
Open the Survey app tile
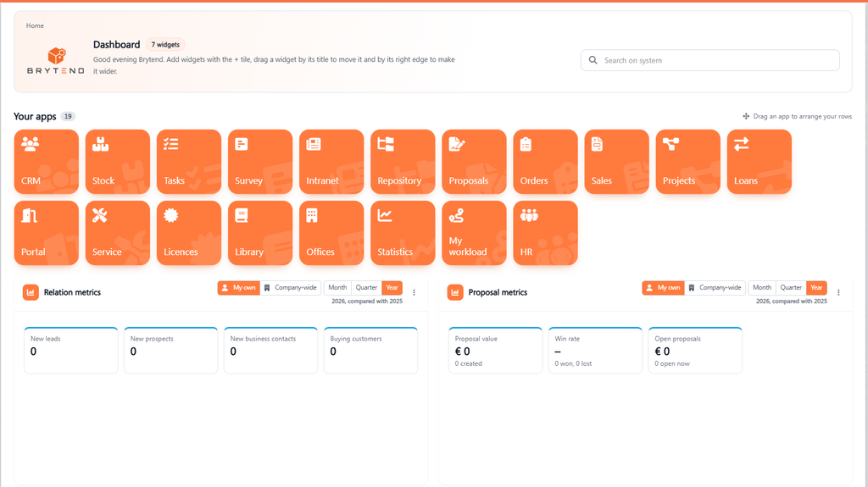coord(260,162)
